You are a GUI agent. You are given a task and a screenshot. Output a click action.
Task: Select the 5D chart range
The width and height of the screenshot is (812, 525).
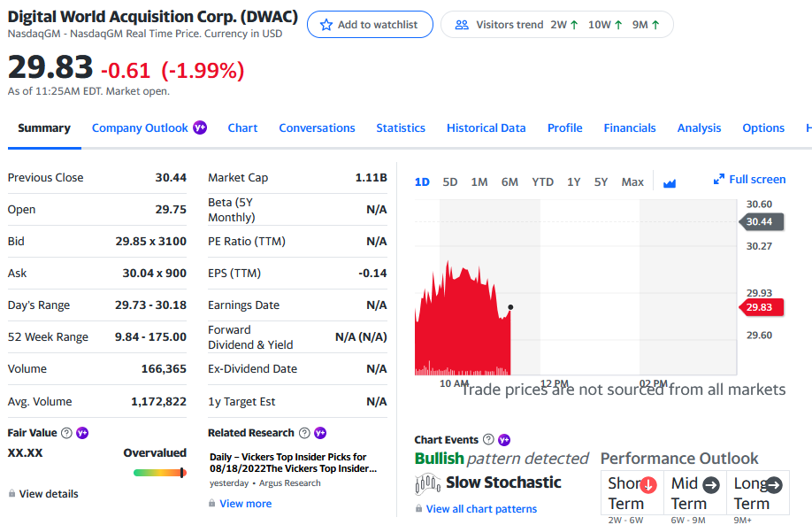click(x=450, y=181)
